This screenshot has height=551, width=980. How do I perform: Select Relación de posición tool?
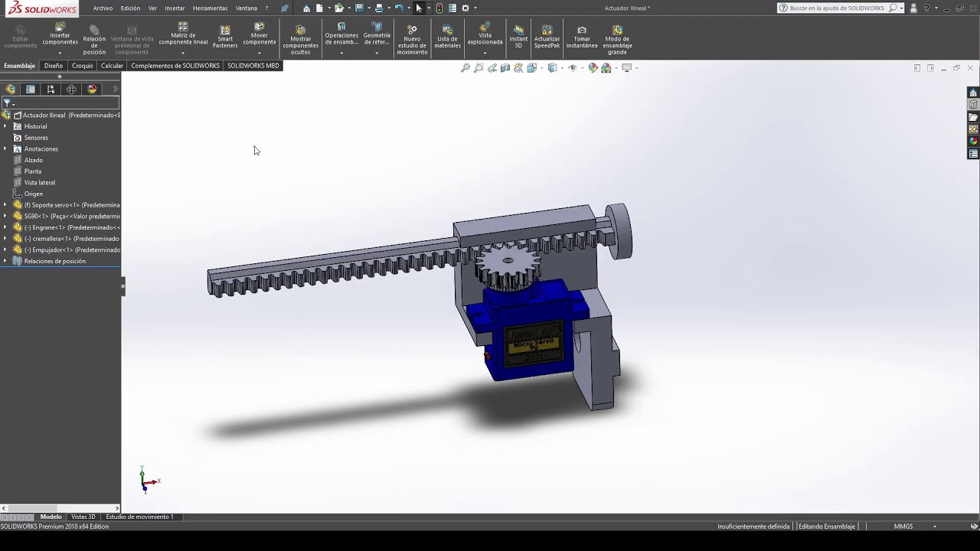coord(94,40)
